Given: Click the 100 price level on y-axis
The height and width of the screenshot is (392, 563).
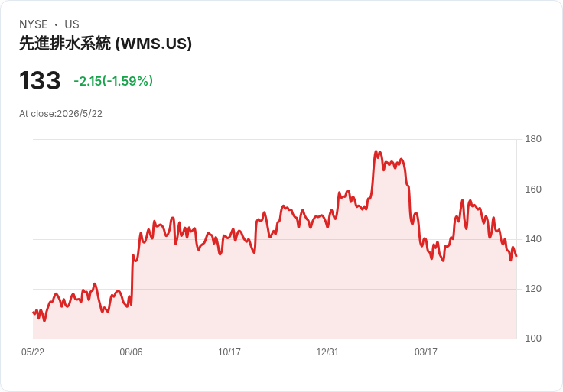Looking at the screenshot, I should coord(533,339).
